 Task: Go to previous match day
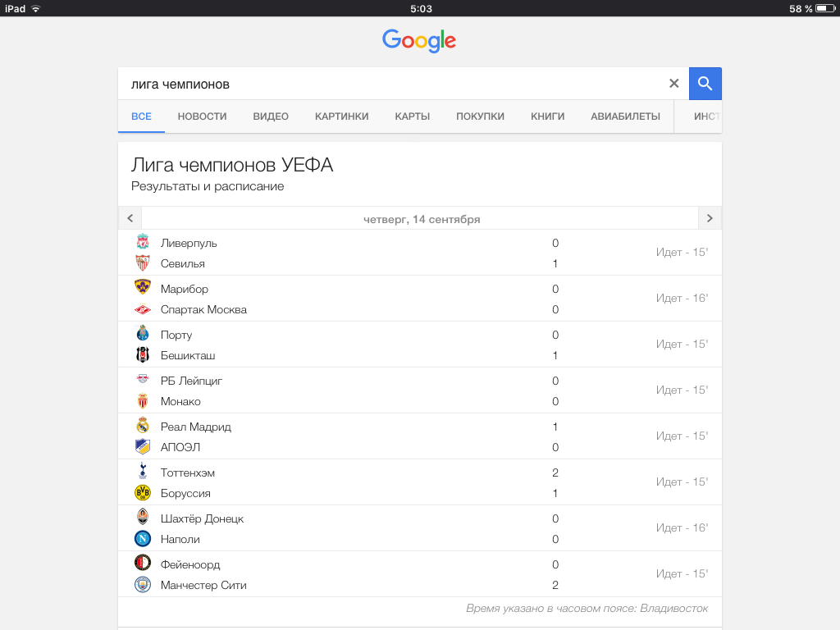tap(130, 218)
